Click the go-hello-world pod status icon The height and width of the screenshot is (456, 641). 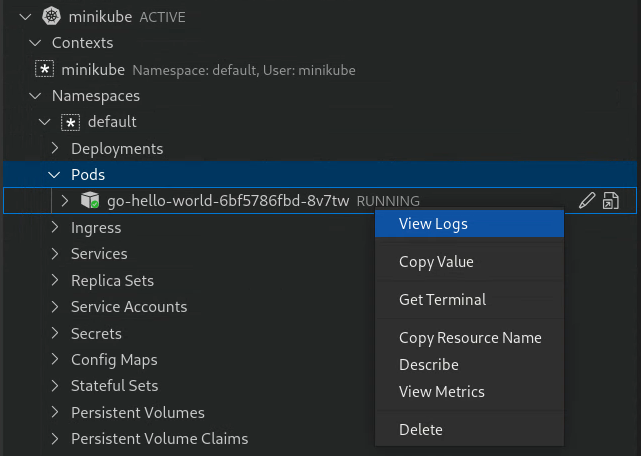90,201
